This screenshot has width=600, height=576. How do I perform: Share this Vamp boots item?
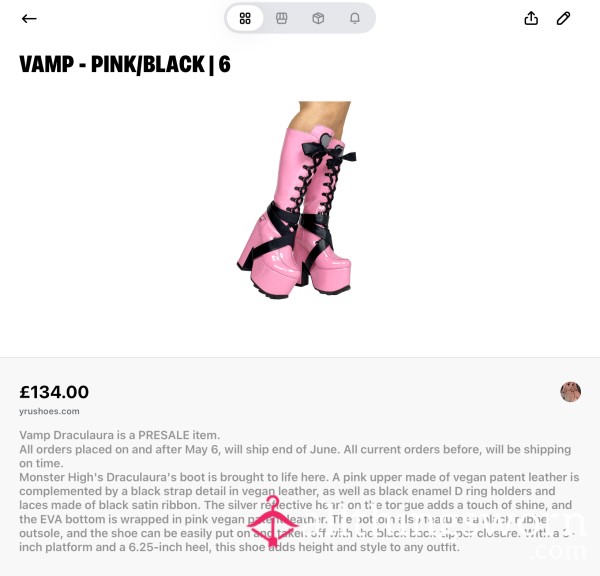point(531,18)
